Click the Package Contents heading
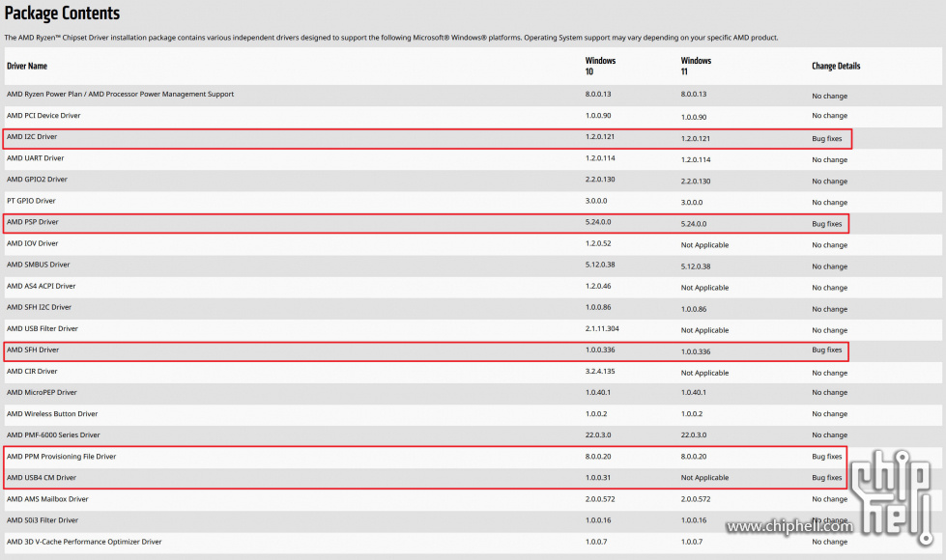This screenshot has width=946, height=560. pos(62,13)
